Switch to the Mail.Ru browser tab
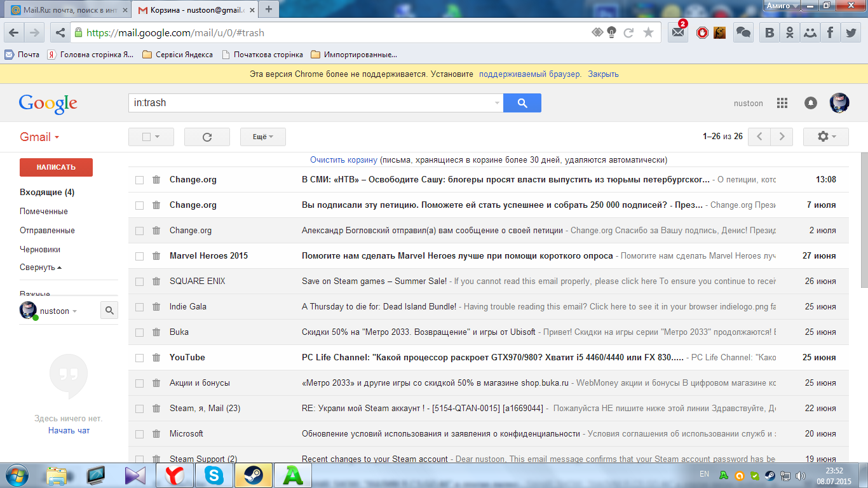This screenshot has height=488, width=868. click(70, 10)
